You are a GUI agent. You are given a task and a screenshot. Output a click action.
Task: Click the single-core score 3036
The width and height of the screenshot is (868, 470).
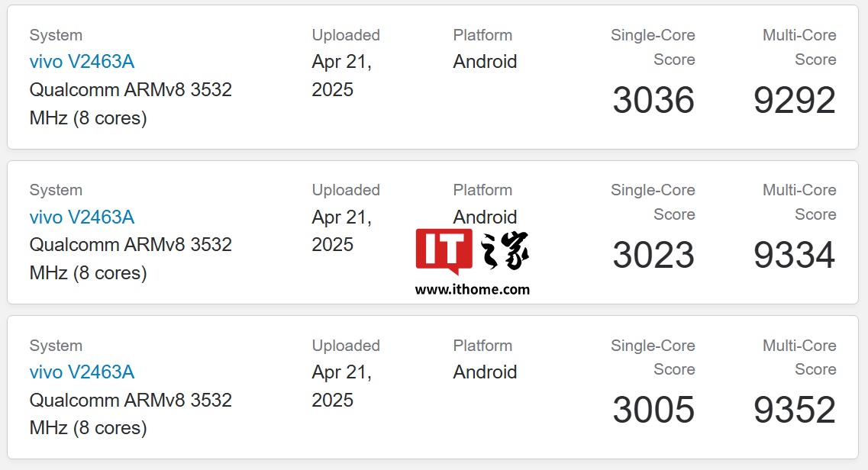point(653,101)
